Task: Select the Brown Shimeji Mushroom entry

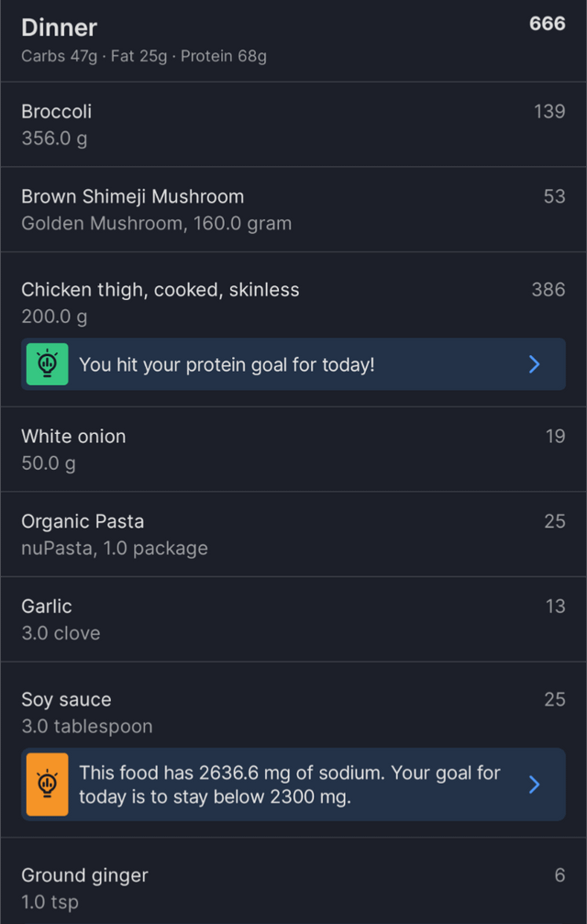Action: pos(293,209)
